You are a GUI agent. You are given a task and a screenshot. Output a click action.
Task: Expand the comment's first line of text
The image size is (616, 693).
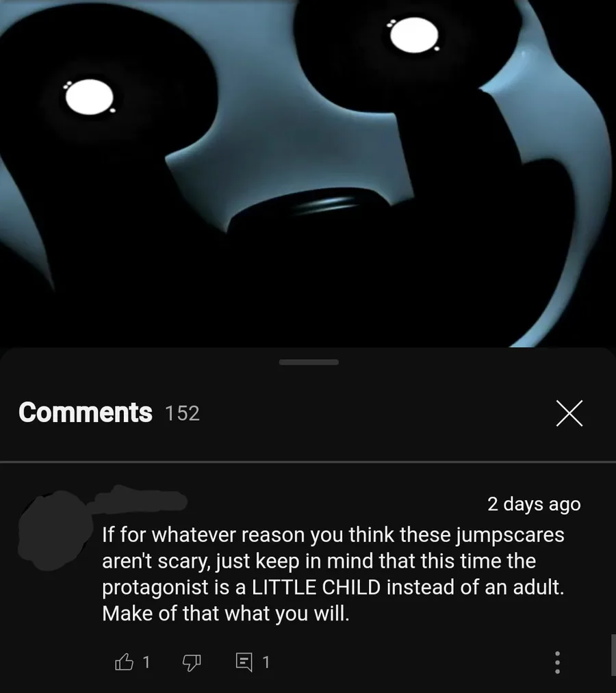click(333, 535)
